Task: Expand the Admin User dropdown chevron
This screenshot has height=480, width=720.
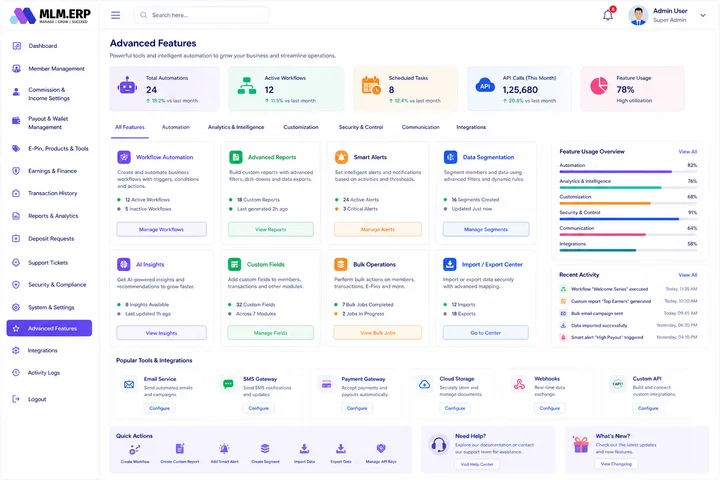Action: (703, 15)
